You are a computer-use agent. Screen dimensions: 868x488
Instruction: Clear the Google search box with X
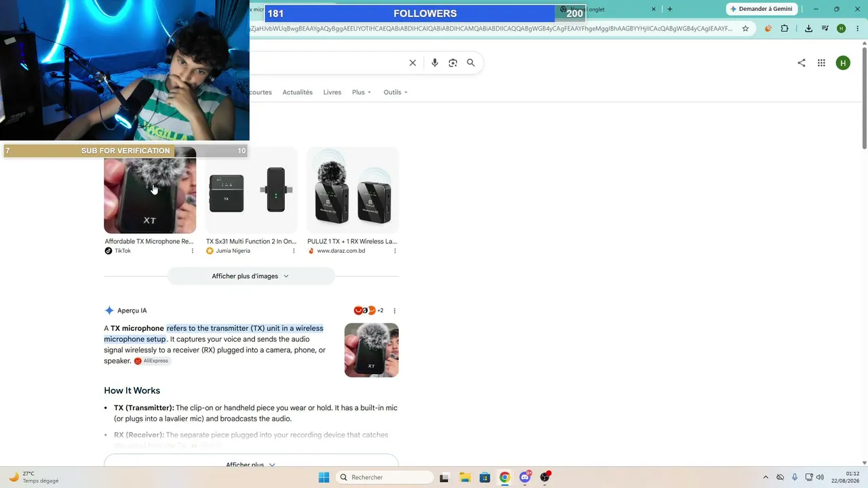[412, 63]
